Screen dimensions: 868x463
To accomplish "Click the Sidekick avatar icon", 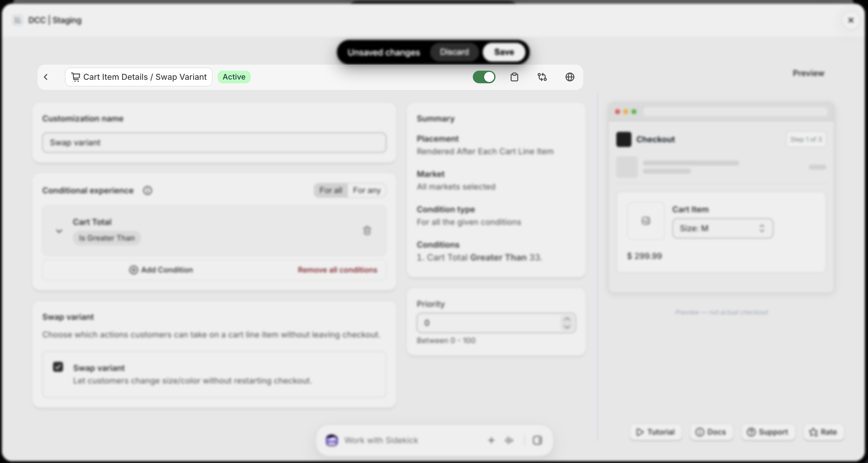I will pos(331,440).
